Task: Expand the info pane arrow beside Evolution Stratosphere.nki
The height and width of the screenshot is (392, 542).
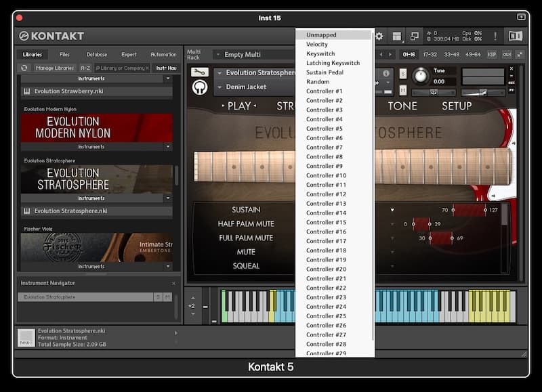Action: point(176,333)
